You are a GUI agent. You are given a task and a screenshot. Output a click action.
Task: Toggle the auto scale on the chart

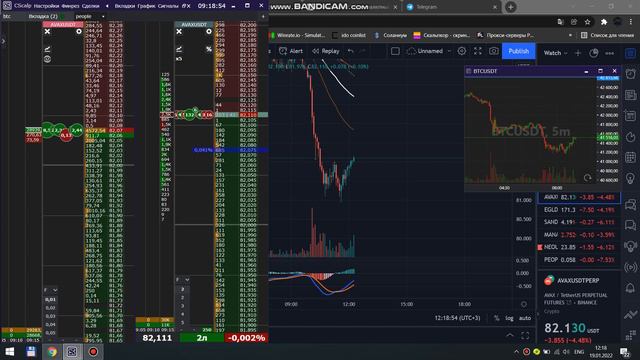[x=525, y=318]
